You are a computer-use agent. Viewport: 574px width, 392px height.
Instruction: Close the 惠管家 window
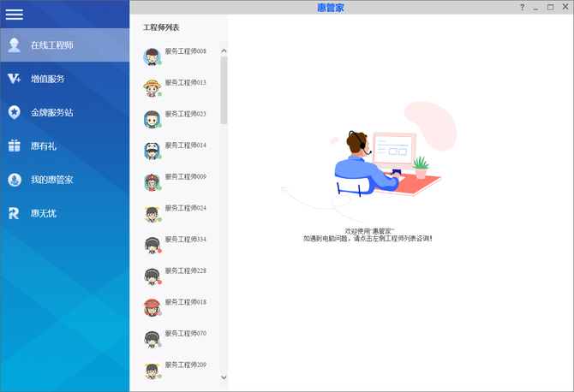(x=565, y=7)
